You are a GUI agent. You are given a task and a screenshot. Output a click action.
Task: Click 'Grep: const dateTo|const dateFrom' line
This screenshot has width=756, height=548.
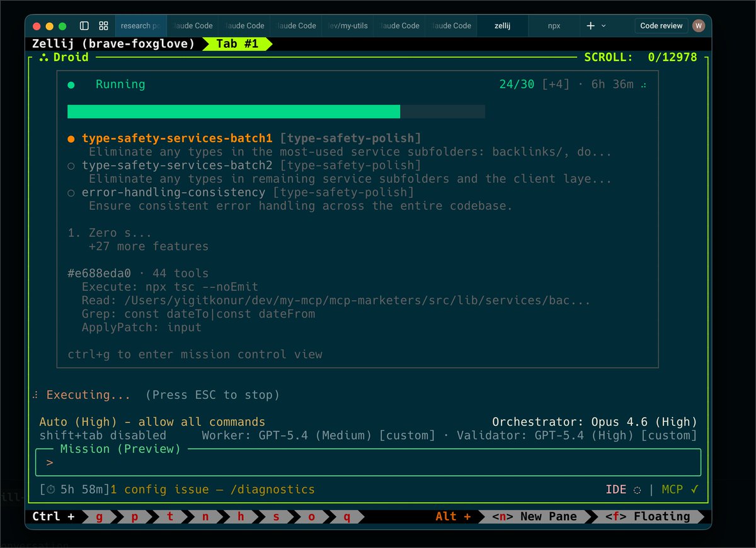tap(198, 314)
